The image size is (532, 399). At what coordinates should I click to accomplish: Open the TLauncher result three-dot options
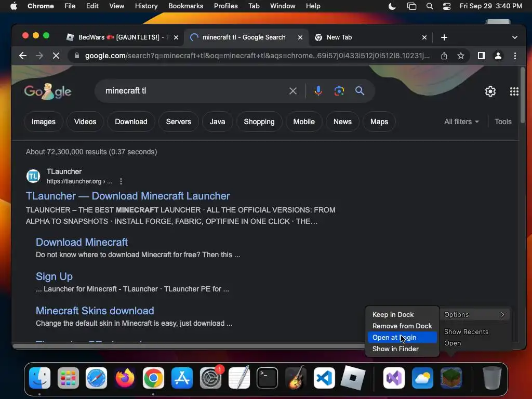click(x=121, y=181)
